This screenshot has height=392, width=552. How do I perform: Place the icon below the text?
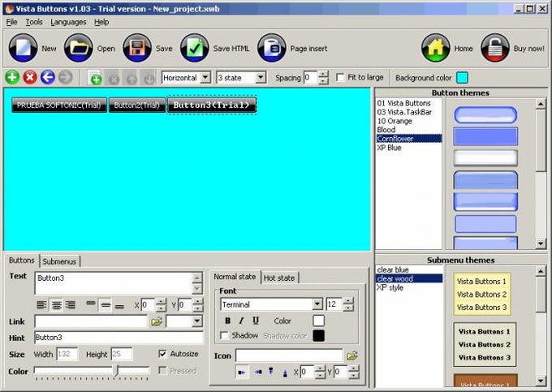point(285,372)
